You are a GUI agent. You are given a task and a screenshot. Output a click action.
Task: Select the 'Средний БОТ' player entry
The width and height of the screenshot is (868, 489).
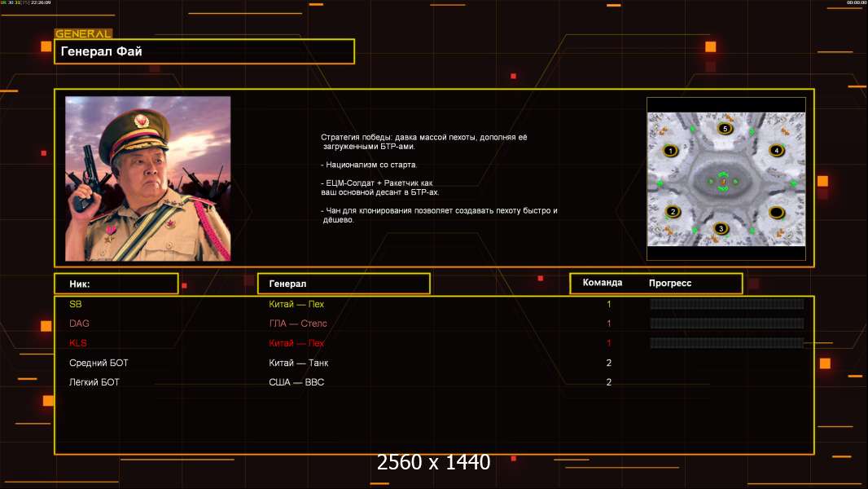point(99,363)
